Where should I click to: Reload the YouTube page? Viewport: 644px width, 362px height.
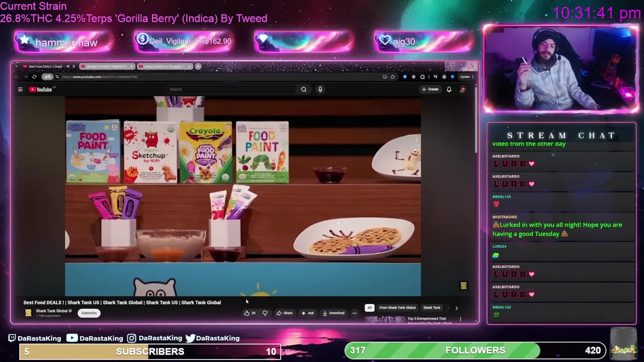(x=34, y=77)
